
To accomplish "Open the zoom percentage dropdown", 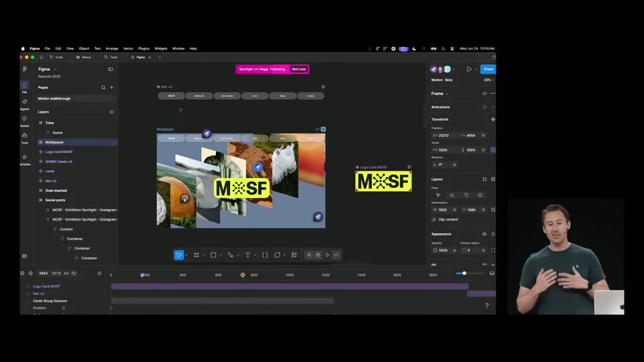I will (489, 80).
